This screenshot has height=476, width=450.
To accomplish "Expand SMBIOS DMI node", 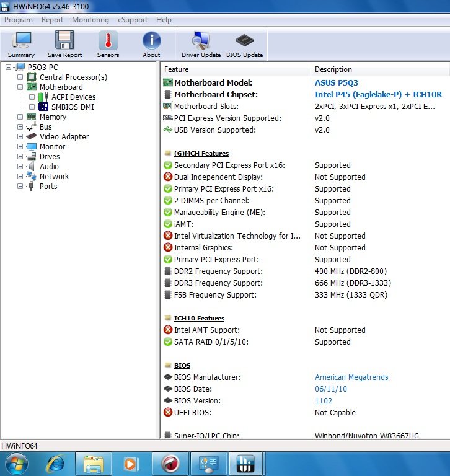I will click(32, 107).
